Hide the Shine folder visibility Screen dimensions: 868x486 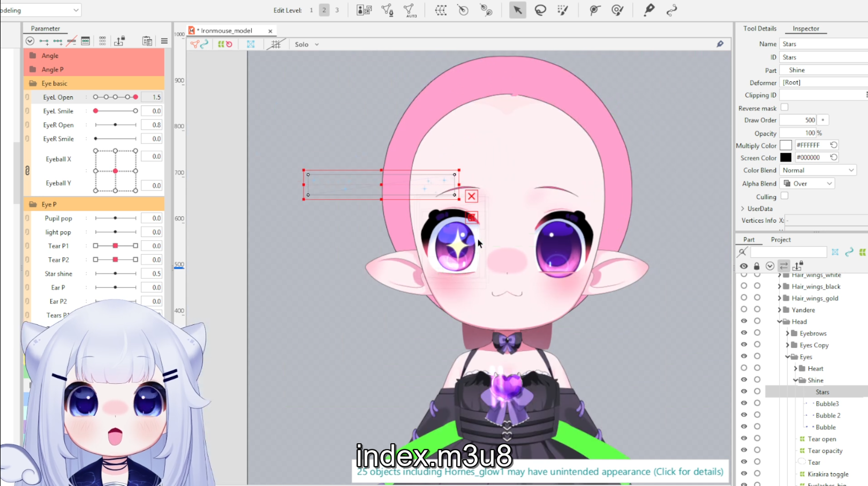pos(744,380)
